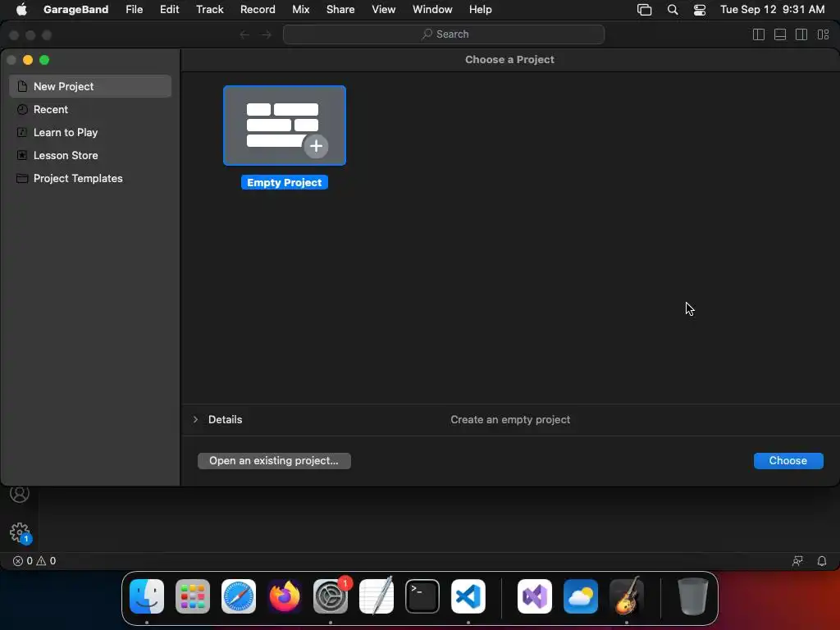The image size is (840, 630).
Task: Open the Mix menu
Action: [300, 9]
